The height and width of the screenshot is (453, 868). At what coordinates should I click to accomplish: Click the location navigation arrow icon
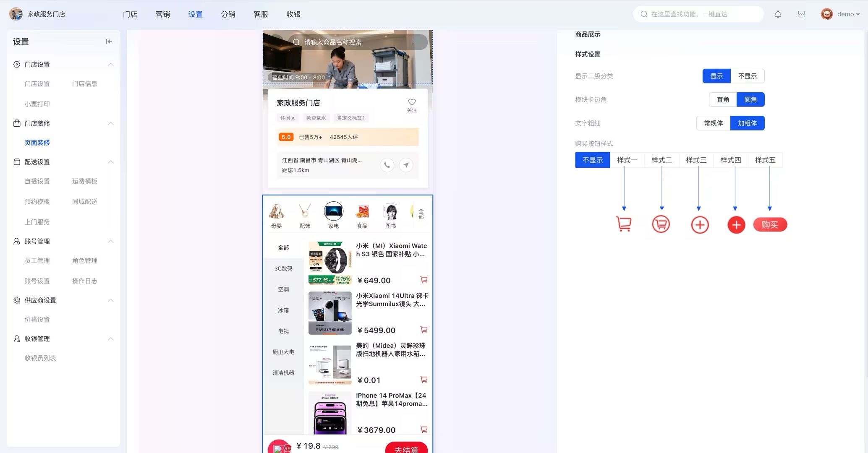(x=406, y=165)
